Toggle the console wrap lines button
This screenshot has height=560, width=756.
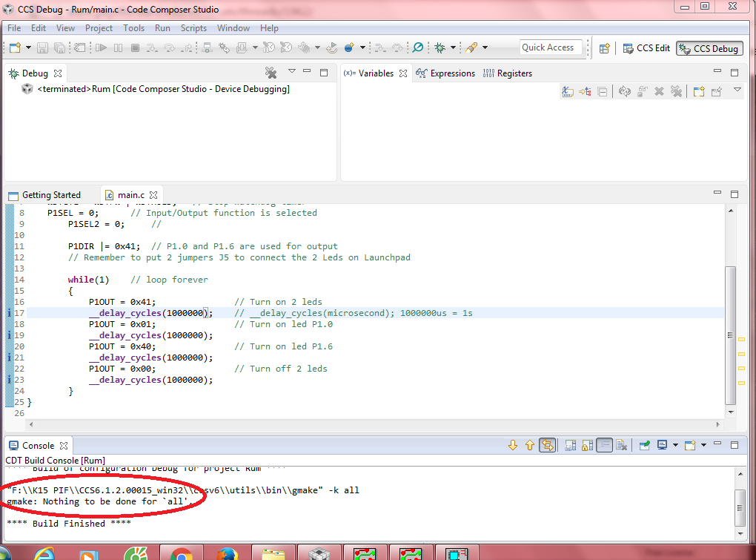(x=604, y=446)
